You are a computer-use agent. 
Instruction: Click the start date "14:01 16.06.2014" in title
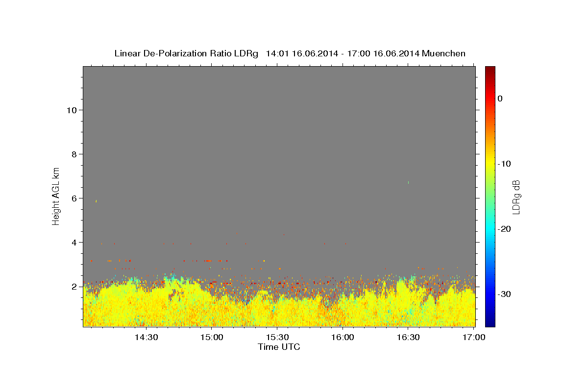301,53
